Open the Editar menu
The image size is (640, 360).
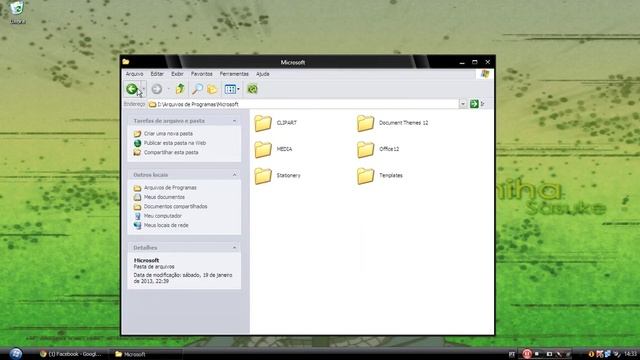pos(157,74)
